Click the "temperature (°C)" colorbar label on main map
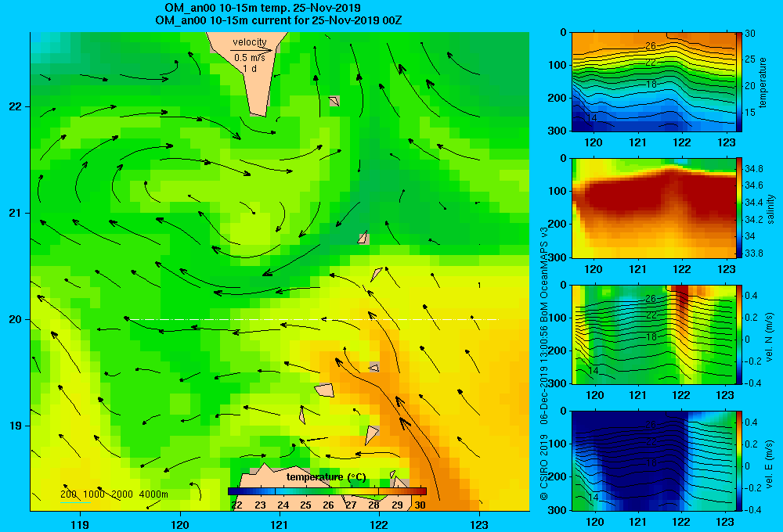 [x=326, y=477]
